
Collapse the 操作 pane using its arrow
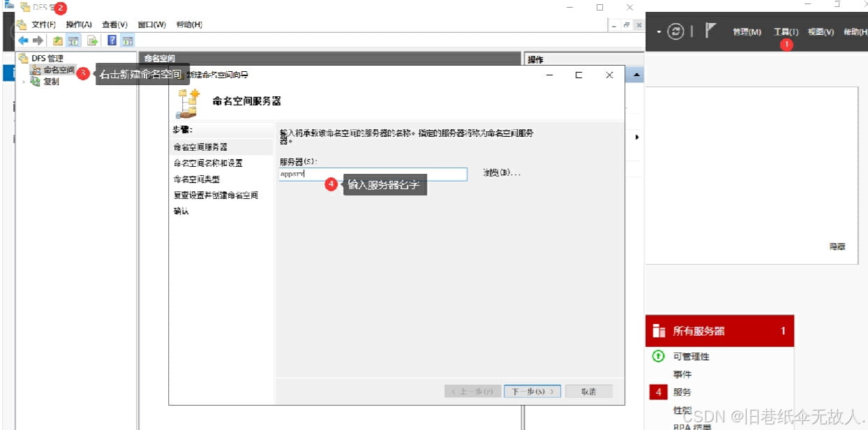[x=636, y=137]
